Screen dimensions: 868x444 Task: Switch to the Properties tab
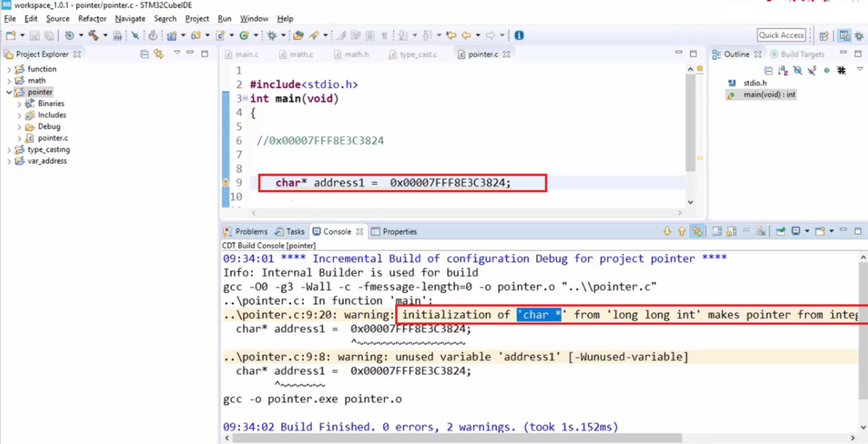coord(394,231)
